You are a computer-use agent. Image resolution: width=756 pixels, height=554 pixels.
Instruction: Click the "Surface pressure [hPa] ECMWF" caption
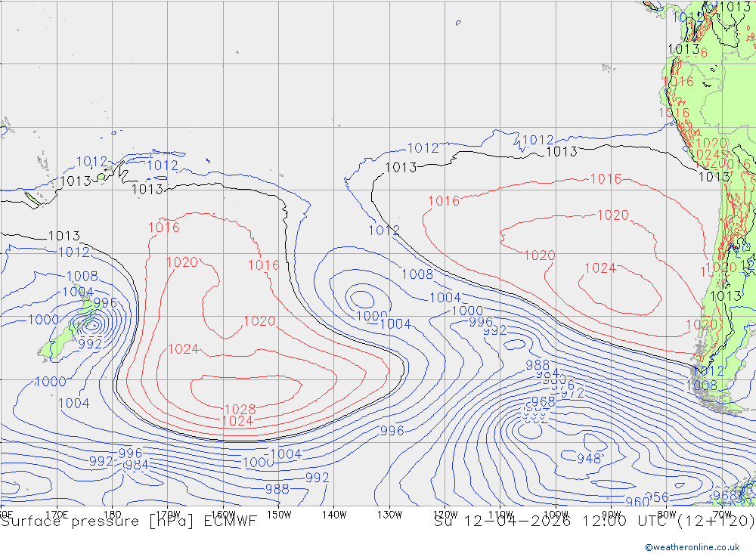point(129,522)
